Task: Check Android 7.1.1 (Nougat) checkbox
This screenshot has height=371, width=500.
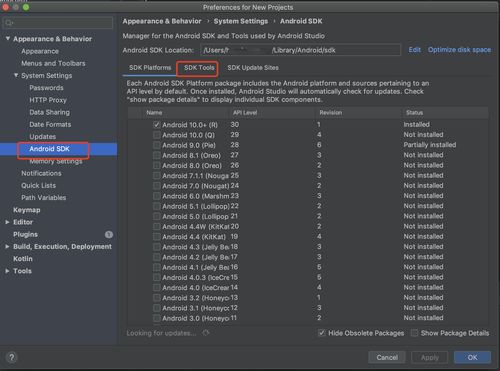Action: pyautogui.click(x=156, y=176)
